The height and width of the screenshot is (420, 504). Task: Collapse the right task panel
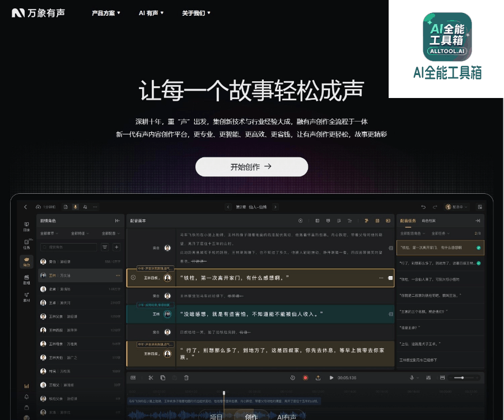[478, 221]
